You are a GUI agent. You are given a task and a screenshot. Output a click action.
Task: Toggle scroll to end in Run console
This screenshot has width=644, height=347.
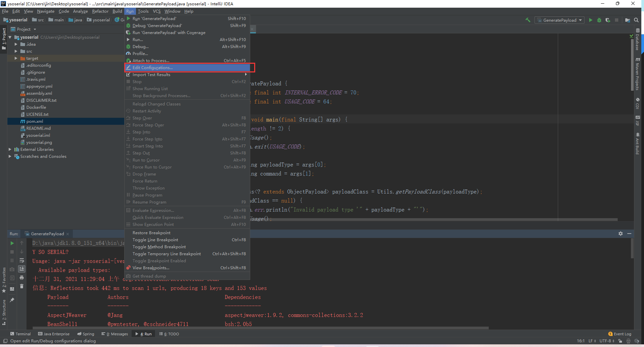(x=22, y=269)
